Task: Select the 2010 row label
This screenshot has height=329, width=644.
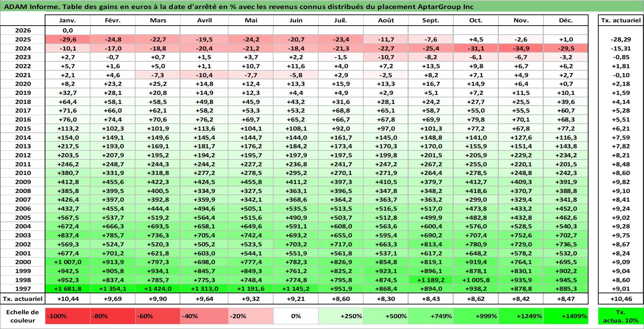Action: click(23, 173)
